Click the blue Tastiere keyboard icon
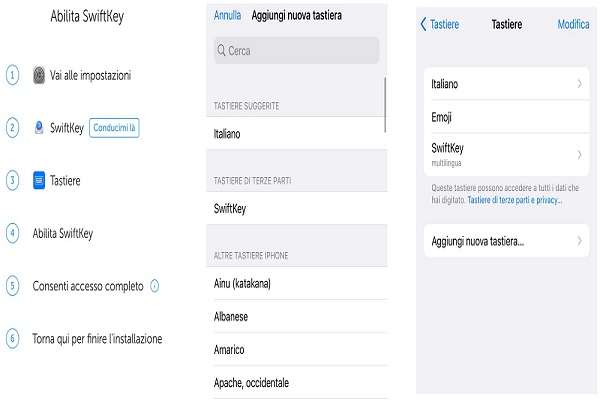Screen dimensions: 600x400 pyautogui.click(x=39, y=181)
